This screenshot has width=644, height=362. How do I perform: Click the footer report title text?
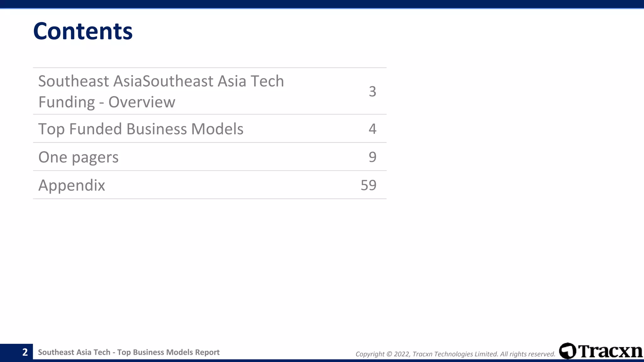[129, 352]
